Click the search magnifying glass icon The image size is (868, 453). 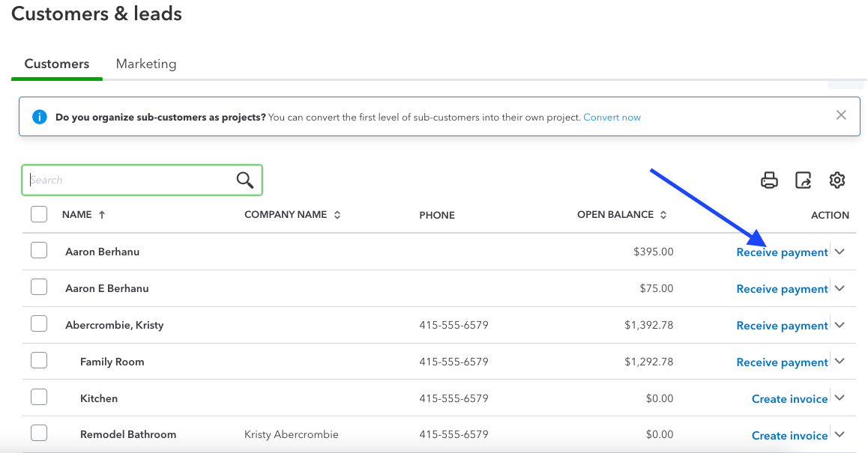245,180
